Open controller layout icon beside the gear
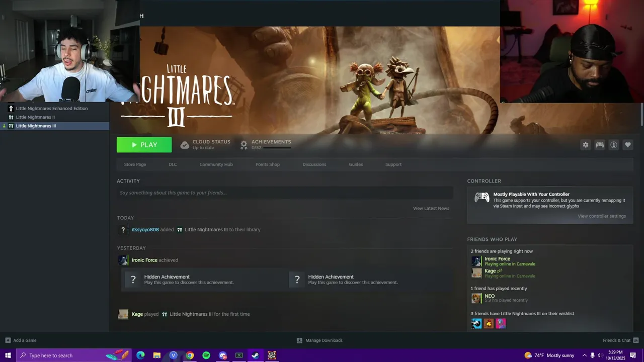Screen dimensions: 644x362 (599, 145)
